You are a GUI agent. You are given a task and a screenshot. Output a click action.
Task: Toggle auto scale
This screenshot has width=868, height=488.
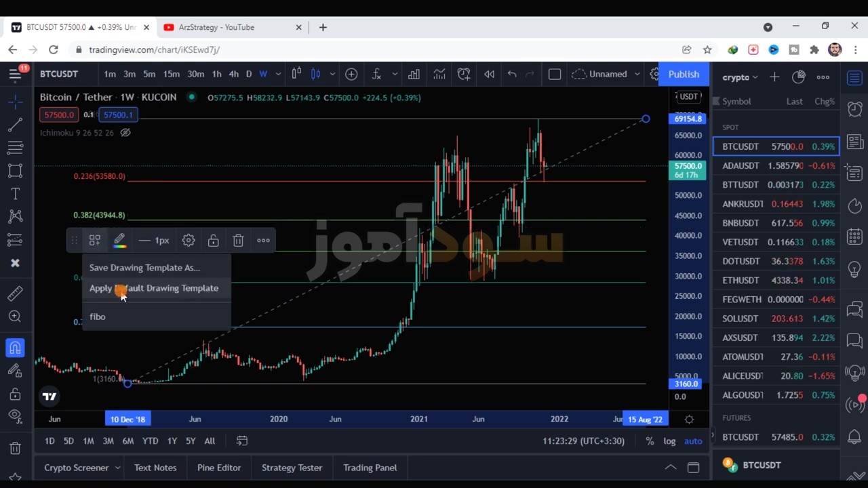693,441
